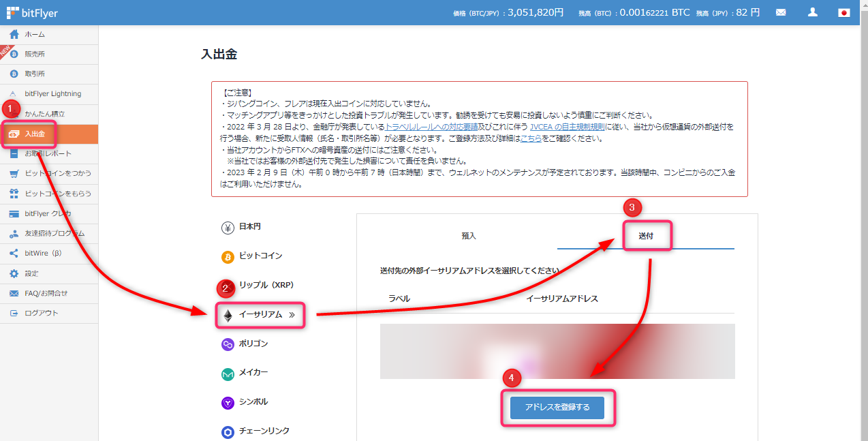Image resolution: width=868 pixels, height=441 pixels.
Task: Click the ラベル column header
Action: pos(399,299)
